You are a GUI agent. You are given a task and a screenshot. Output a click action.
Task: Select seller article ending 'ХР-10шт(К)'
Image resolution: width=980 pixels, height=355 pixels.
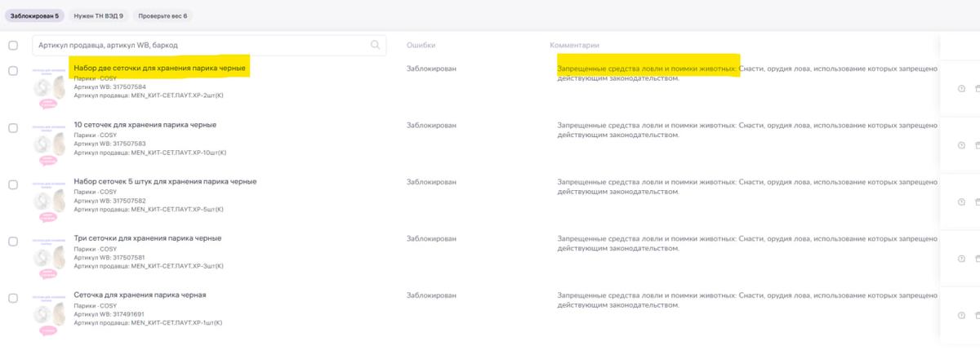coord(149,153)
